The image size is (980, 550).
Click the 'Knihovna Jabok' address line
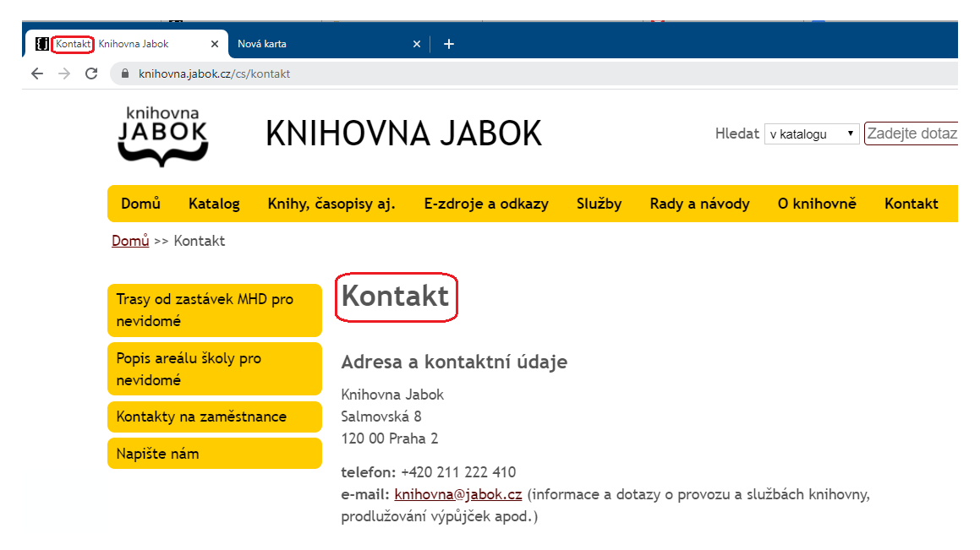click(392, 395)
